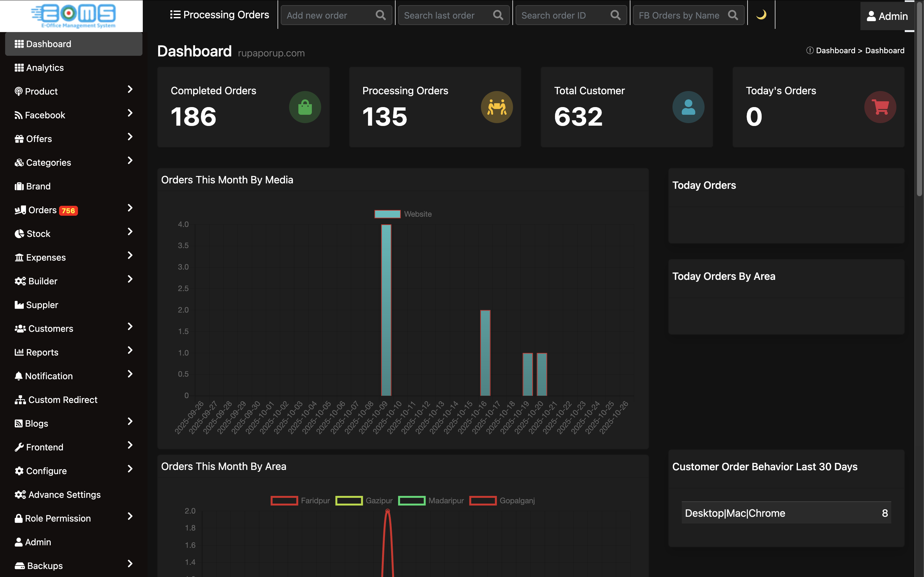
Task: Click the Orders 756 badge
Action: (x=68, y=210)
